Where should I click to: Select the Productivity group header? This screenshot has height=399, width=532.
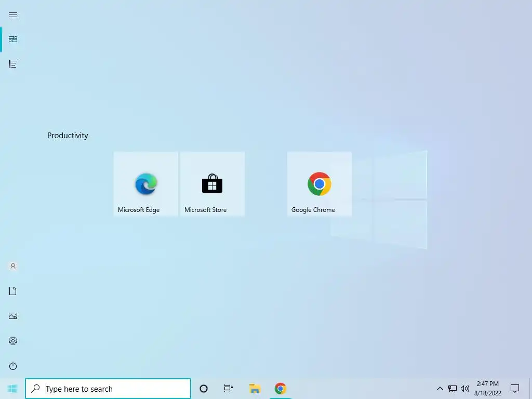[68, 136]
